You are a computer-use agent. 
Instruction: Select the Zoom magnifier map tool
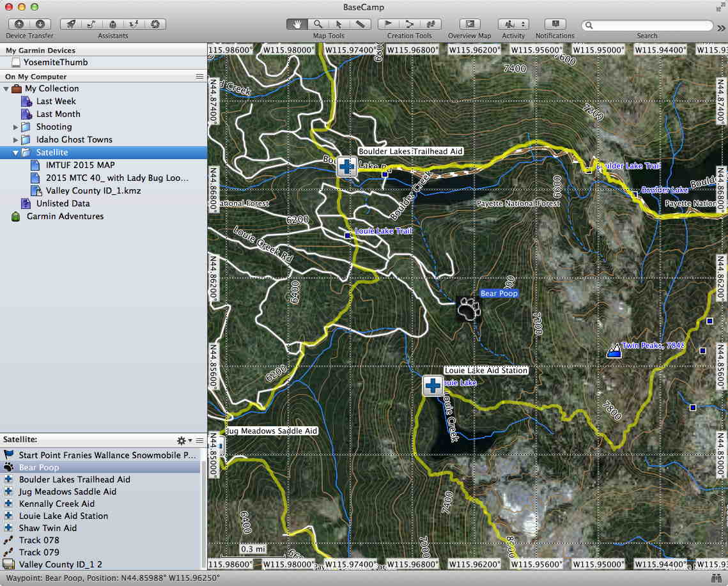click(318, 24)
